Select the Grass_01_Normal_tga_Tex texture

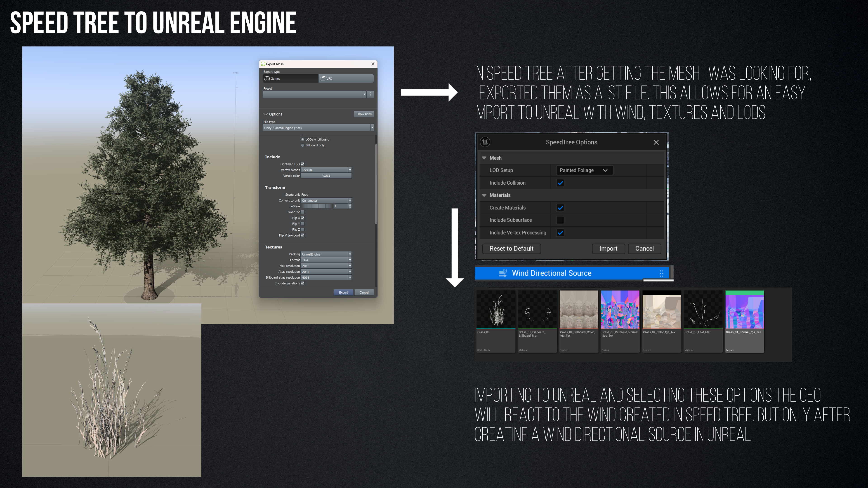point(744,321)
